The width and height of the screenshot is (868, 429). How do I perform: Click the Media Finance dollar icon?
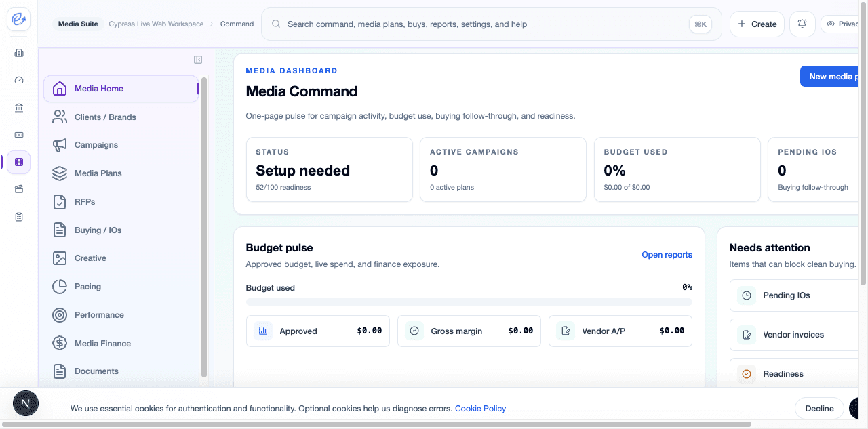[x=60, y=344]
